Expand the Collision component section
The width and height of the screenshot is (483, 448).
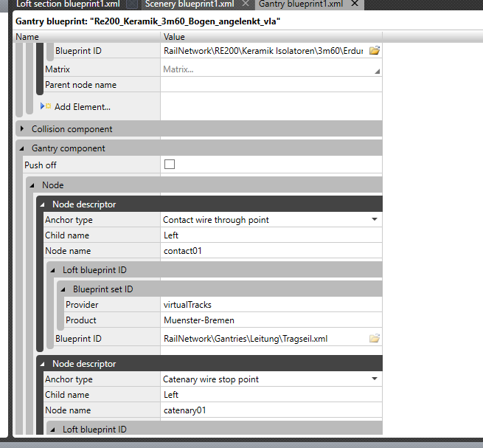pyautogui.click(x=21, y=128)
